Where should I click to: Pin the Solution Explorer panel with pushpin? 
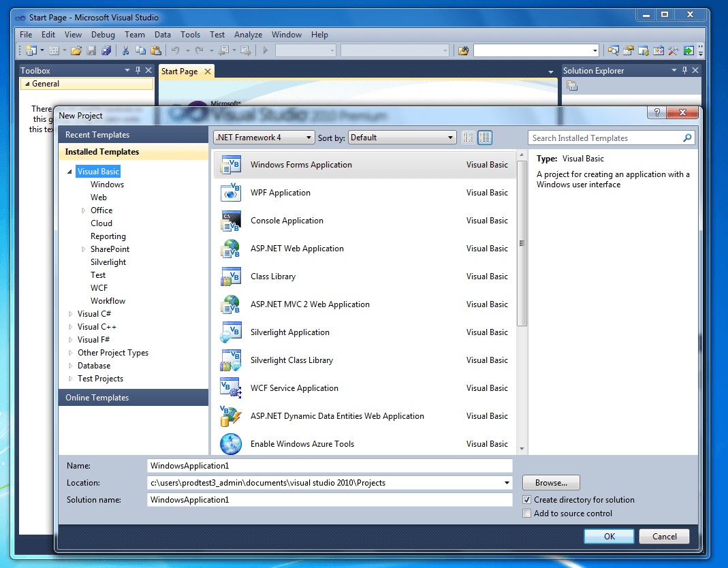click(684, 70)
